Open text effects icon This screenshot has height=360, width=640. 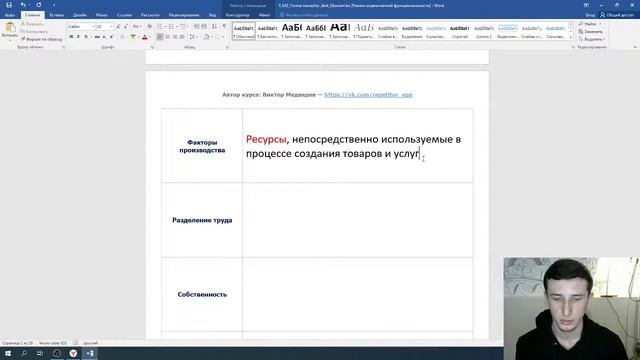pyautogui.click(x=122, y=37)
